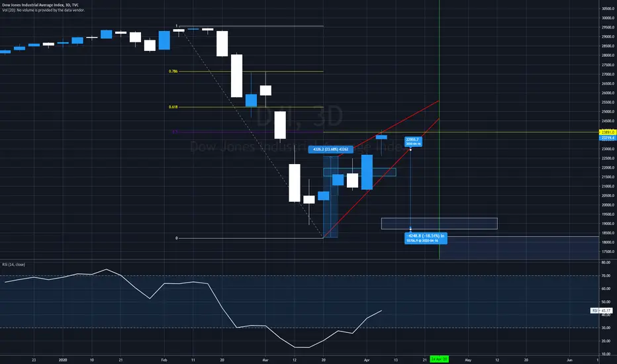
Task: Click the 30500.0 price axis label
Action: 608,9
